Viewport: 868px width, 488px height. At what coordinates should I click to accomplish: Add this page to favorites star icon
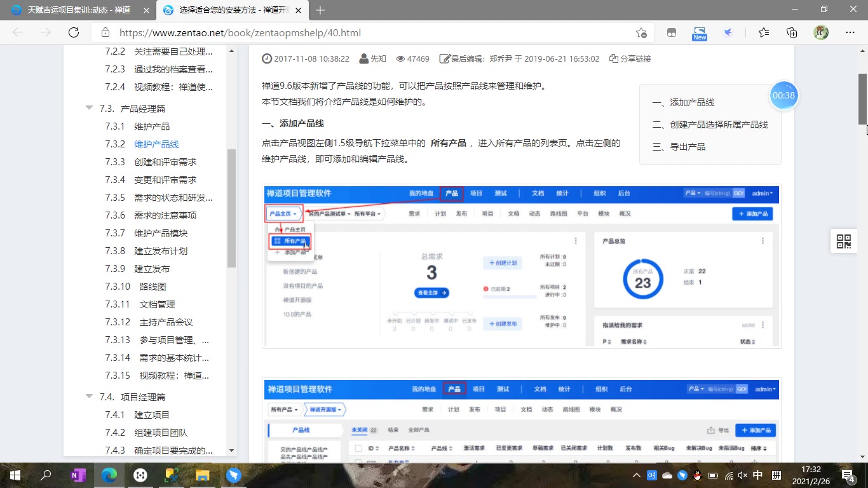tap(641, 32)
